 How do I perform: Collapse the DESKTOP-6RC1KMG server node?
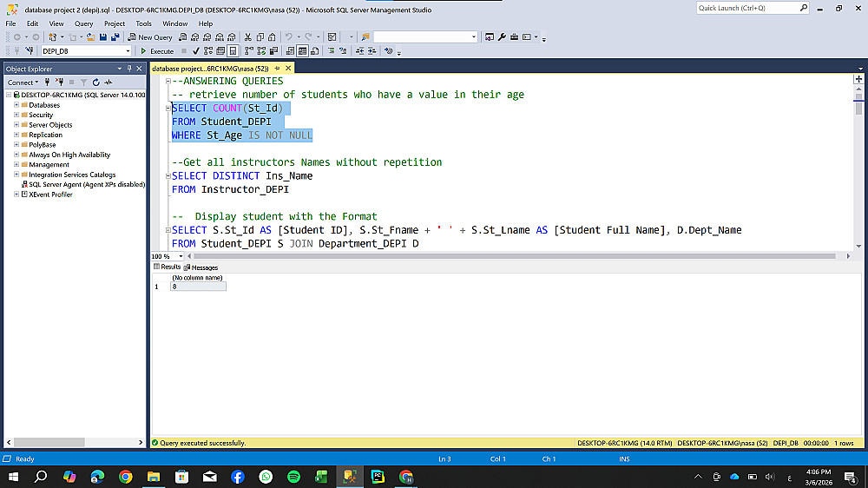9,95
